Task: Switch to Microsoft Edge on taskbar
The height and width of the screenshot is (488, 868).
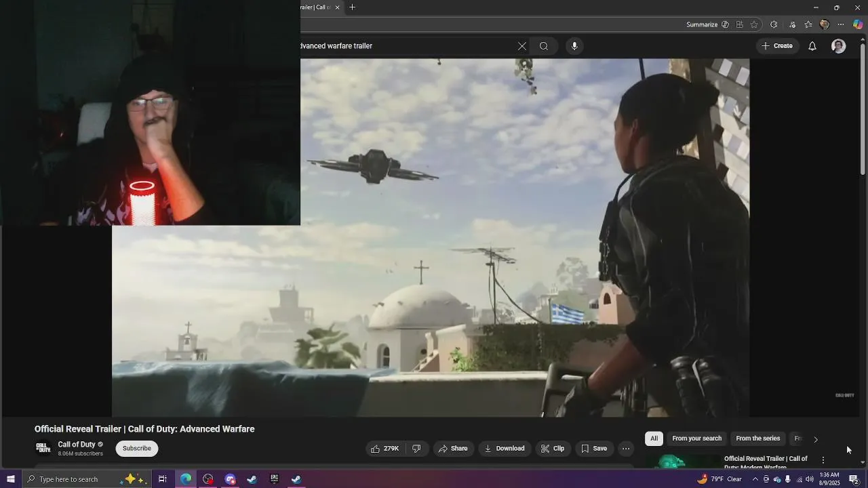Action: [186, 479]
